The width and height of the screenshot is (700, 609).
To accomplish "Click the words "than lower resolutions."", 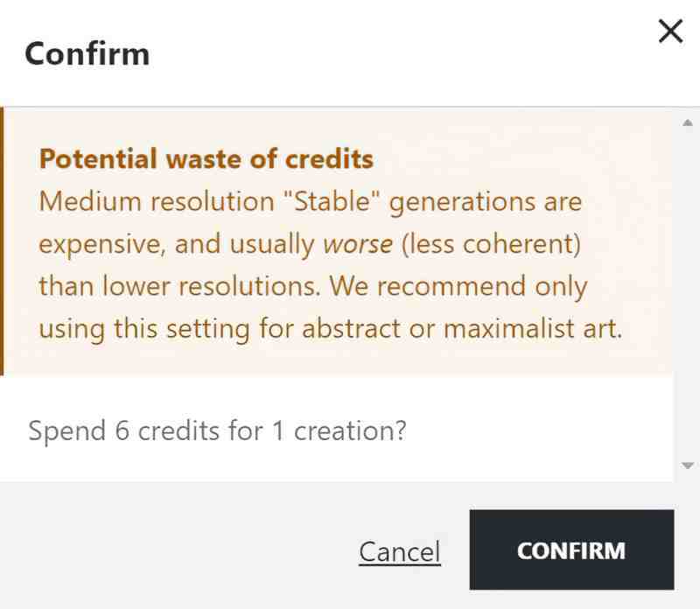I will click(x=180, y=286).
